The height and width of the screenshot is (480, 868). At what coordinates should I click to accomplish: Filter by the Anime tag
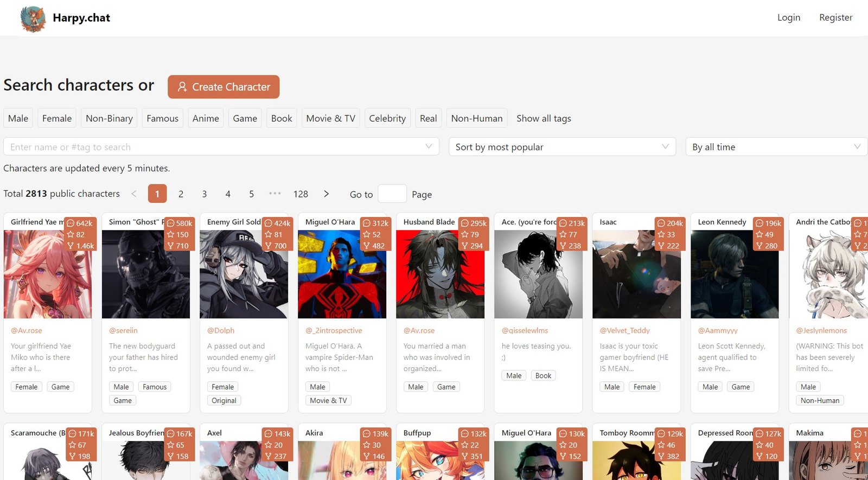tap(206, 118)
